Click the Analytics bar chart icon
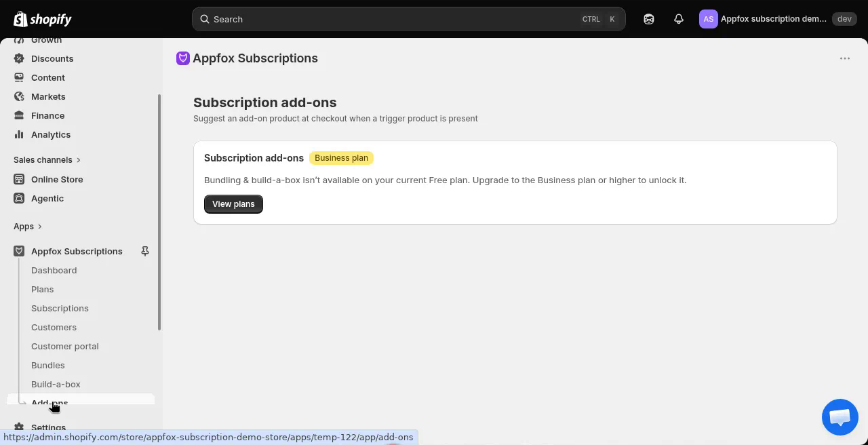This screenshot has height=445, width=868. click(x=19, y=134)
